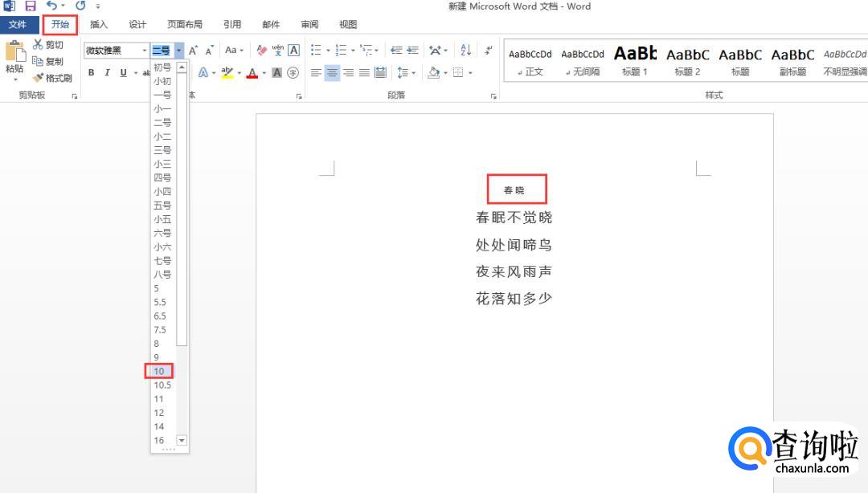Select font size 10 in the list
This screenshot has width=868, height=493.
pyautogui.click(x=159, y=371)
